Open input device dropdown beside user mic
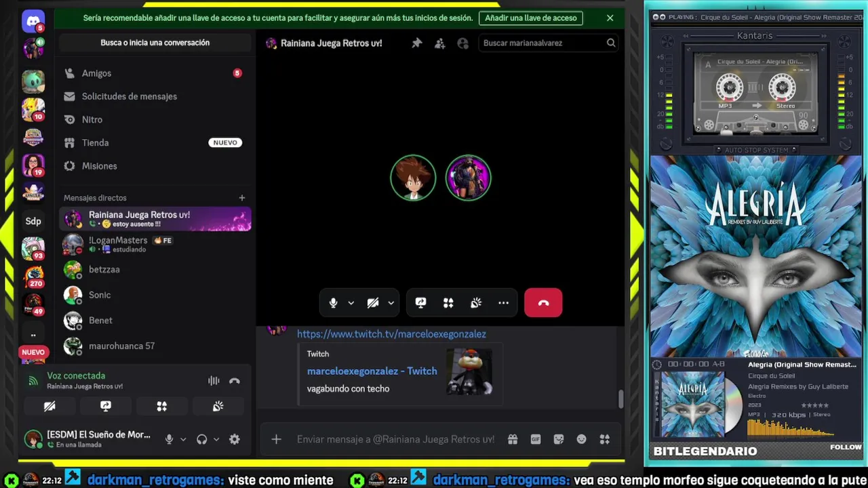This screenshot has width=868, height=488. (x=183, y=439)
